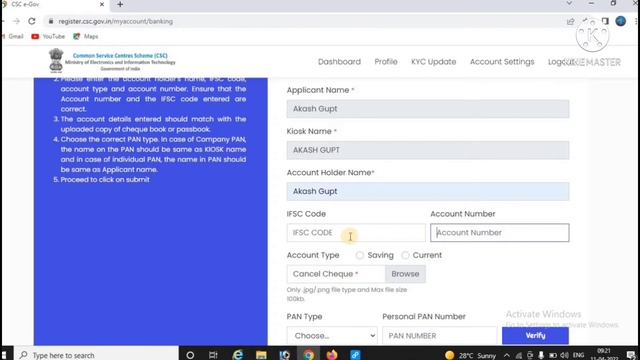Image resolution: width=640 pixels, height=360 pixels.
Task: Open the Maps bookmark
Action: [86, 36]
